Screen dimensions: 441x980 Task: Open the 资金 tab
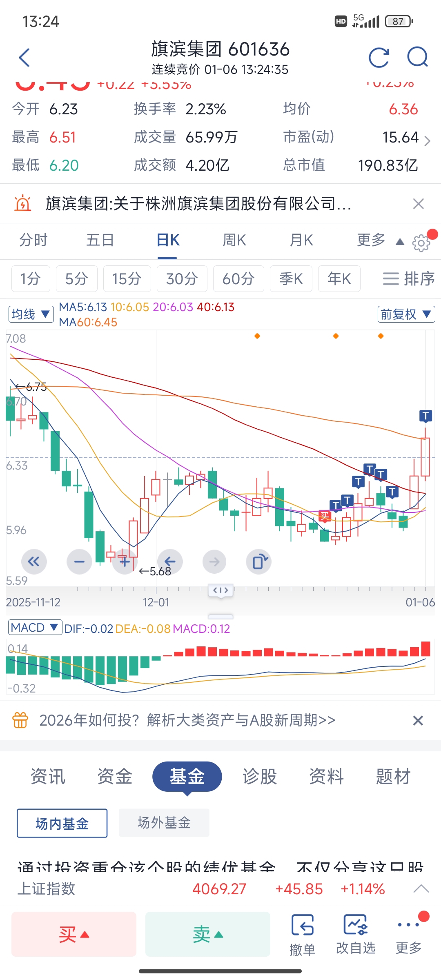pos(115,776)
